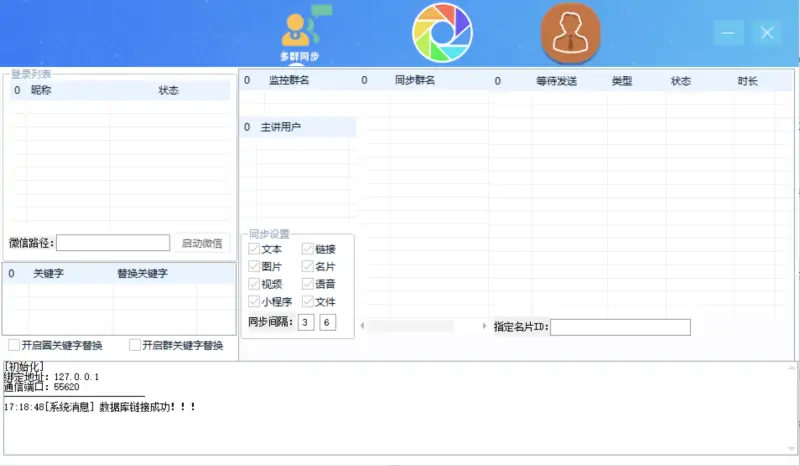800x466 pixels.
Task: Click the 等待发送 column header
Action: (x=556, y=81)
